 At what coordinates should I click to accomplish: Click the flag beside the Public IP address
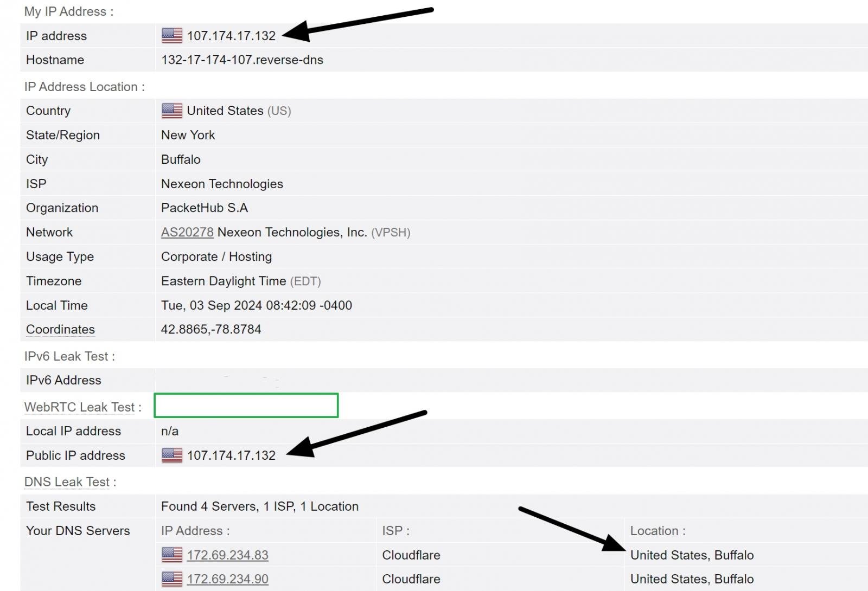[171, 455]
